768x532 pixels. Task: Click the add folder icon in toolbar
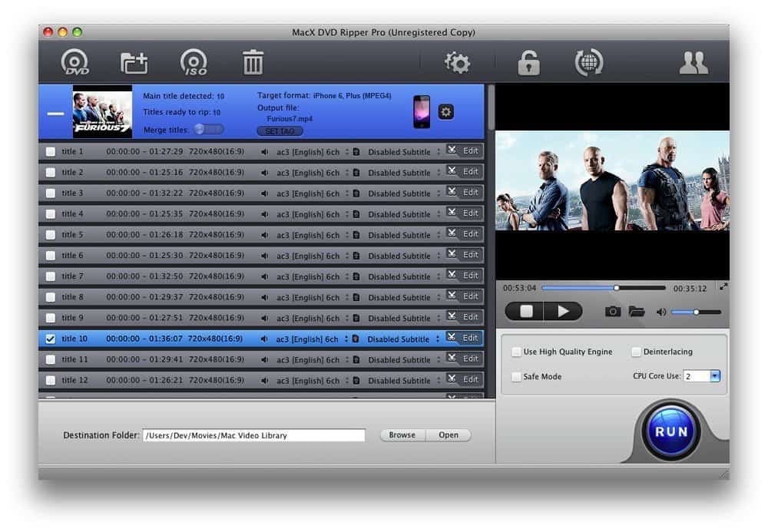click(134, 63)
